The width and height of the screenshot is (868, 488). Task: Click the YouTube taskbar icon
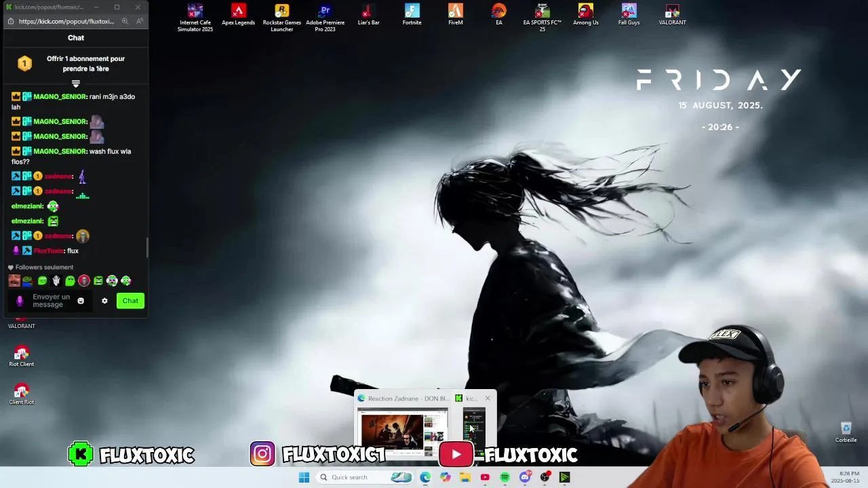click(485, 477)
